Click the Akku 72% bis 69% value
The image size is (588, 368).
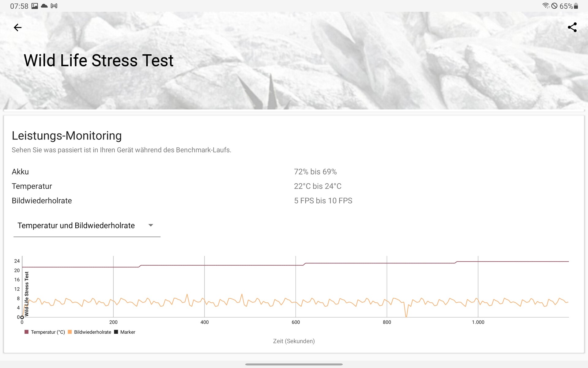tap(315, 172)
